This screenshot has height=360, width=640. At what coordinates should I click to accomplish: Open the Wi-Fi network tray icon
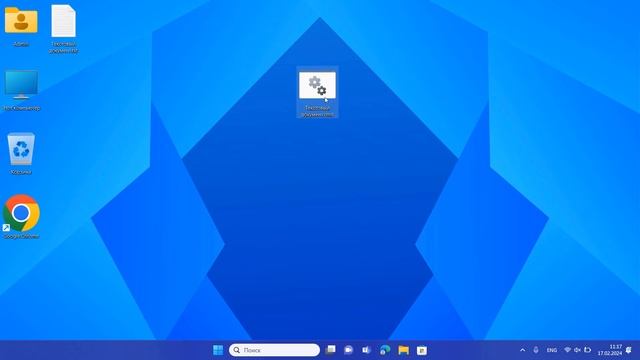pos(567,350)
